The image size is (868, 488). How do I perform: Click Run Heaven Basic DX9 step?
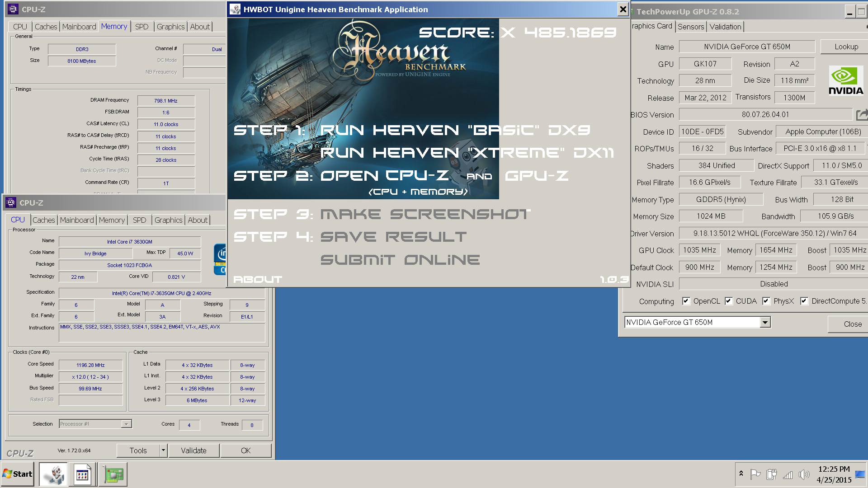click(x=455, y=130)
